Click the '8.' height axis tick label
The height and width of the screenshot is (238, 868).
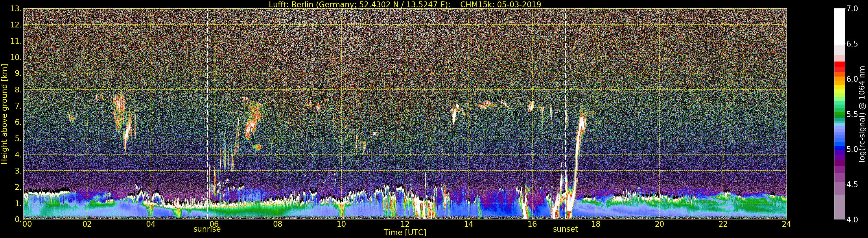pos(18,90)
